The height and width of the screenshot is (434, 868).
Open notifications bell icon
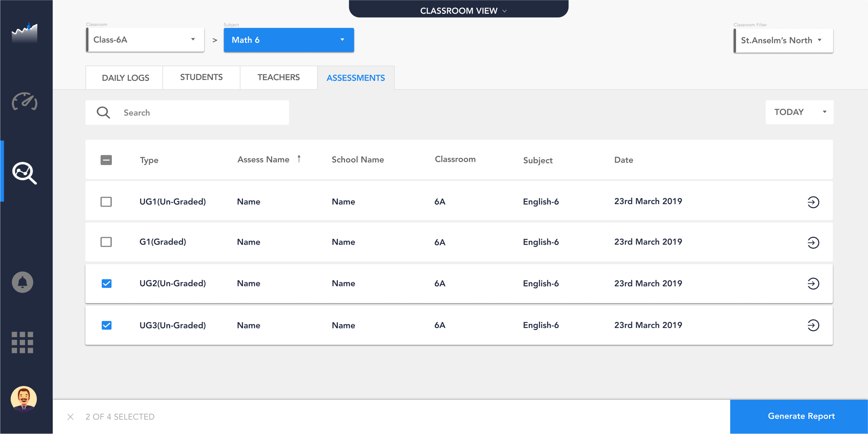[22, 282]
